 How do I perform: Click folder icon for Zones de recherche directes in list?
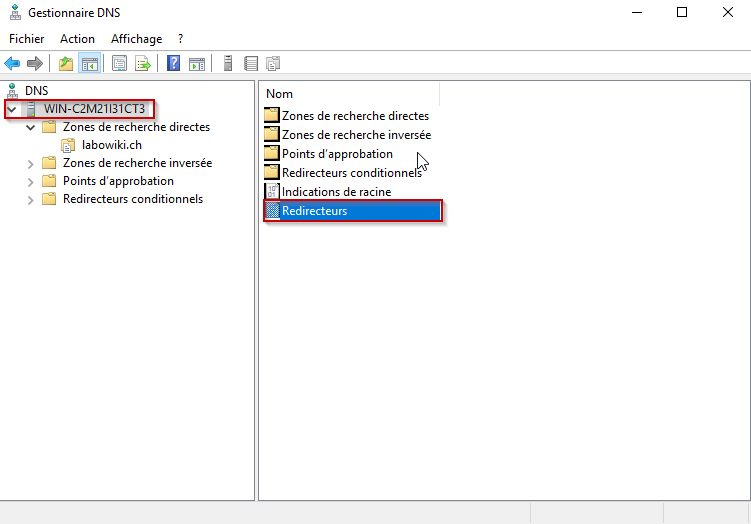click(x=272, y=115)
